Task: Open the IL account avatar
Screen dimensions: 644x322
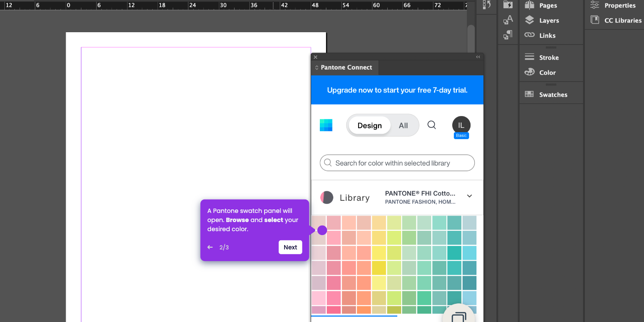Action: (461, 125)
